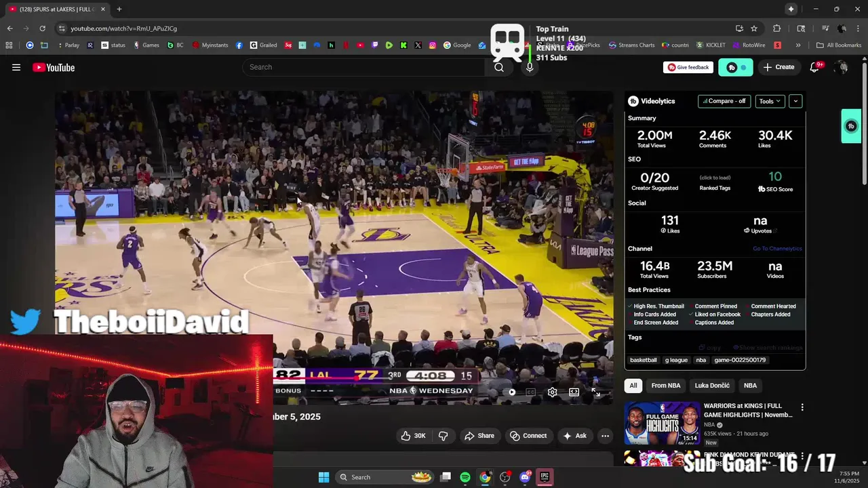Click the g league tag

click(x=676, y=360)
